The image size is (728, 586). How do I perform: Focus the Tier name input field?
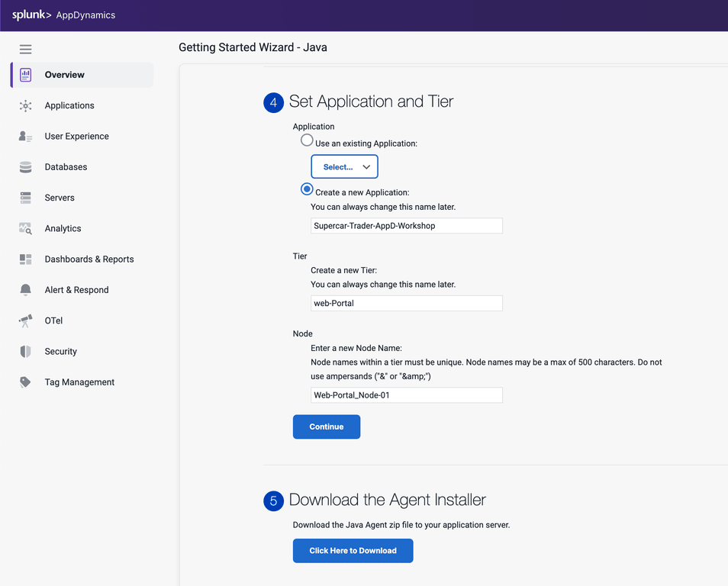pyautogui.click(x=406, y=304)
